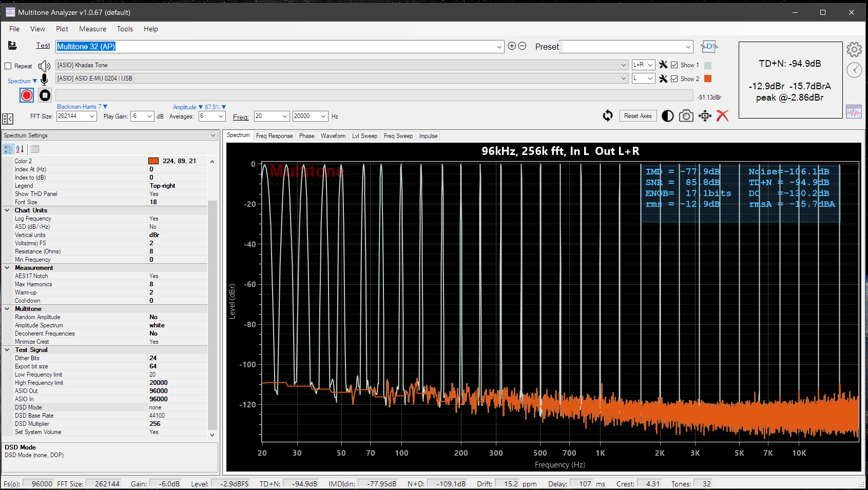Open the Measure menu
Viewport: 868px width, 490px height.
point(92,29)
